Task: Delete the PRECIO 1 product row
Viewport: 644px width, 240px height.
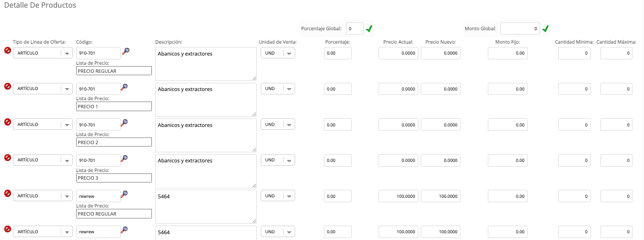Action: 8,86
